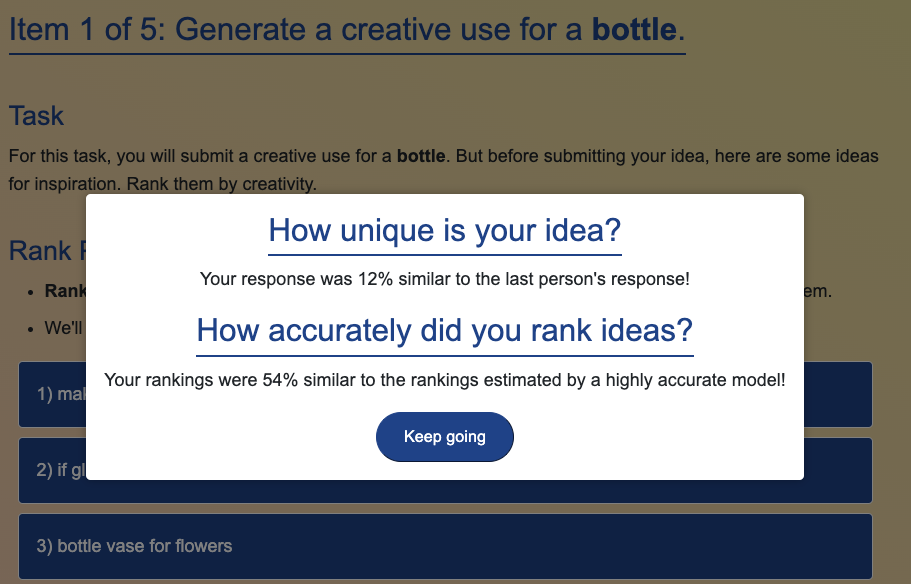Screen dimensions: 911x584
Task: Click the Task section heading
Action: (x=37, y=116)
